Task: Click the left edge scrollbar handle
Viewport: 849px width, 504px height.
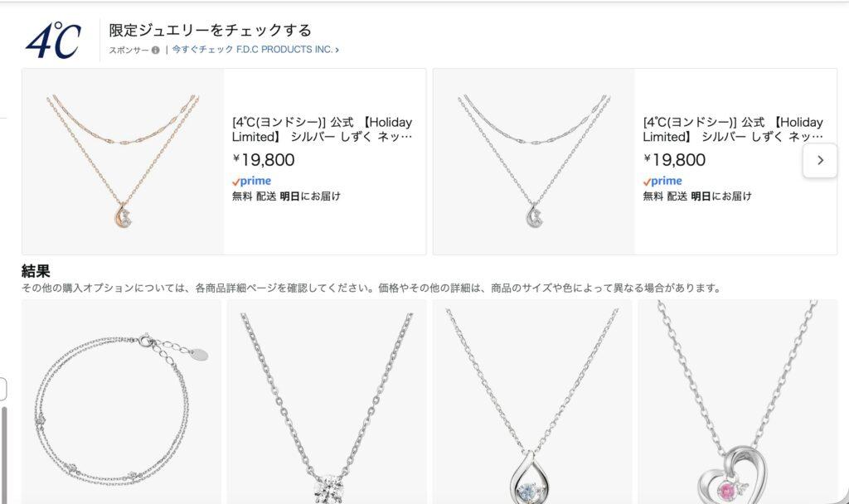Action: (4, 455)
